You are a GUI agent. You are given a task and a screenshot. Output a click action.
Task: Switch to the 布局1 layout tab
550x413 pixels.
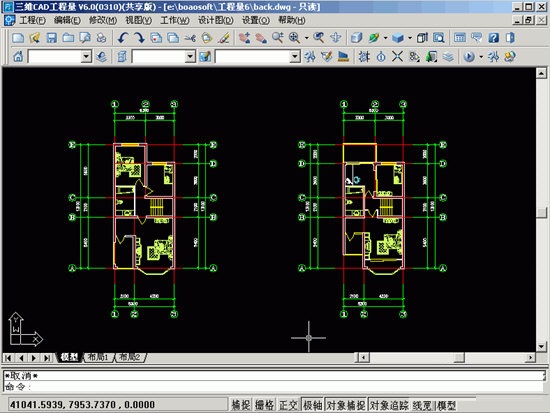(x=98, y=357)
